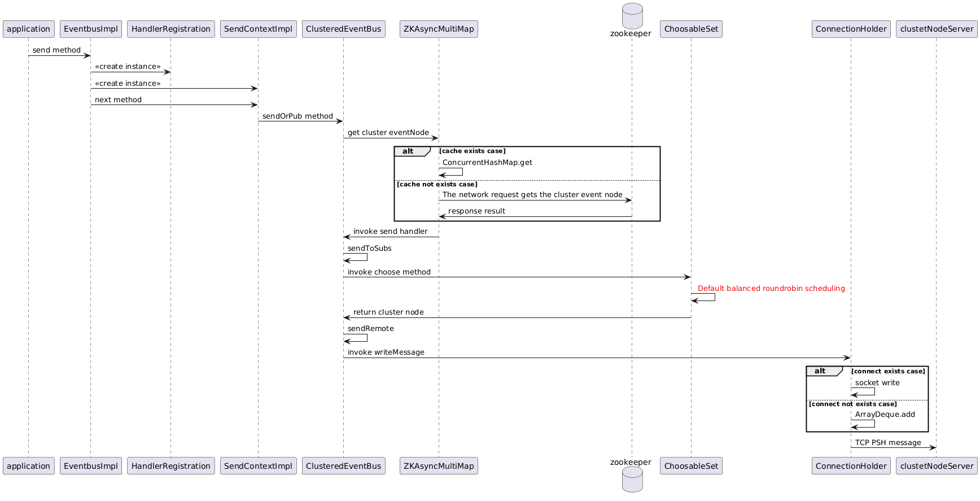Click the '[cache not exists case]' condition label

coord(437,184)
